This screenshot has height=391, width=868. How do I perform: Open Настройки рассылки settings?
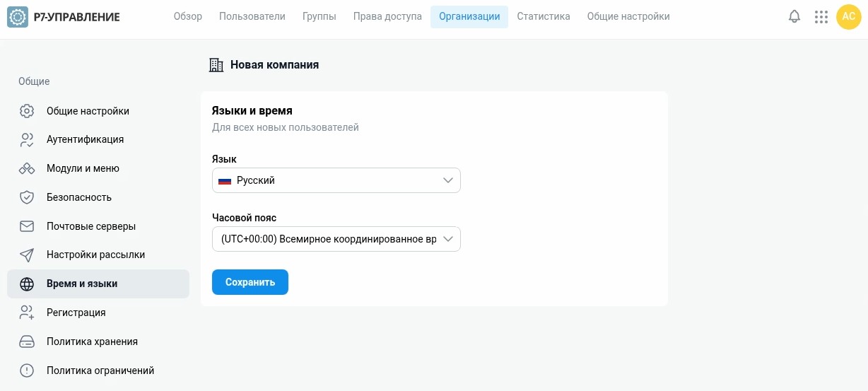coord(98,255)
